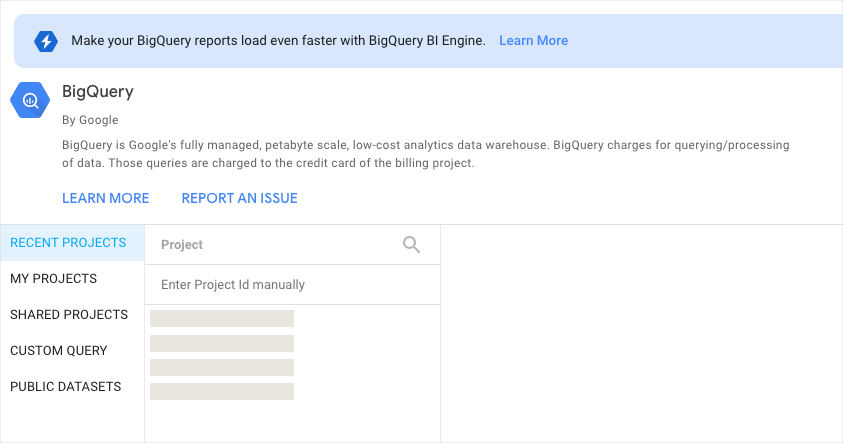Pick the third loading project row

[222, 367]
